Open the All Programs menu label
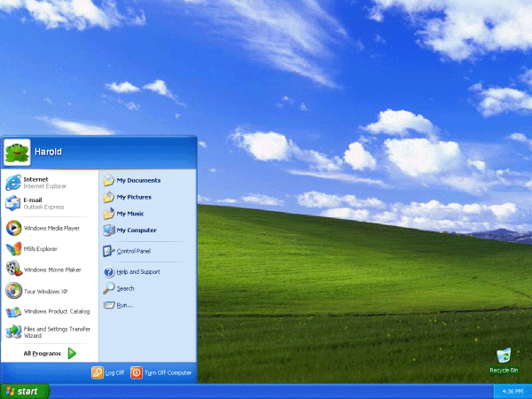Image resolution: width=532 pixels, height=399 pixels. click(42, 354)
